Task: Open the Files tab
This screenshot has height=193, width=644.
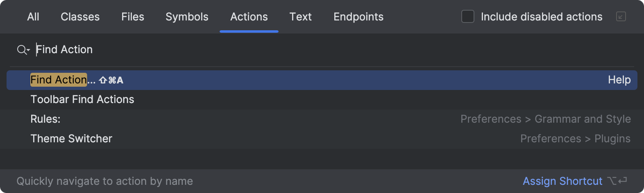Action: [x=133, y=17]
